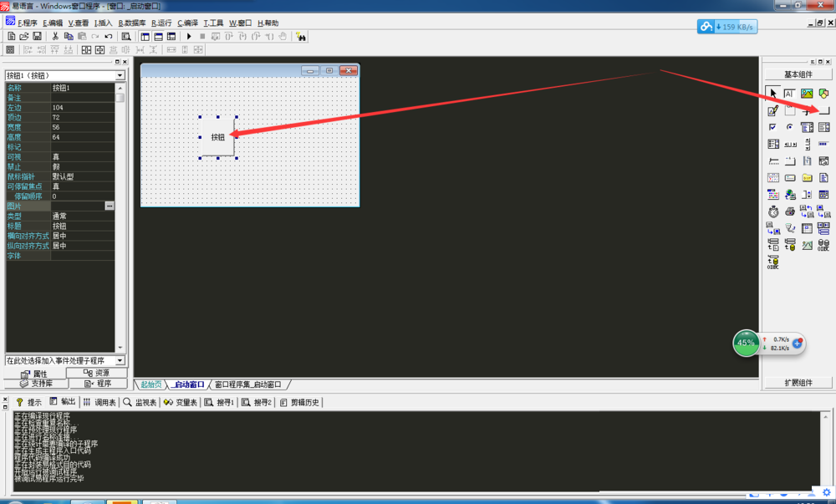Select the image-button landscape component icon
836x504 pixels.
click(x=807, y=245)
